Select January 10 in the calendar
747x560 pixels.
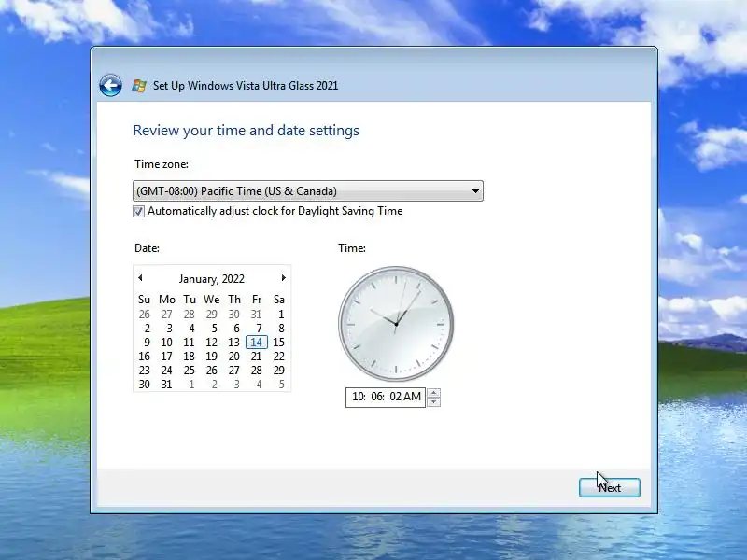166,342
